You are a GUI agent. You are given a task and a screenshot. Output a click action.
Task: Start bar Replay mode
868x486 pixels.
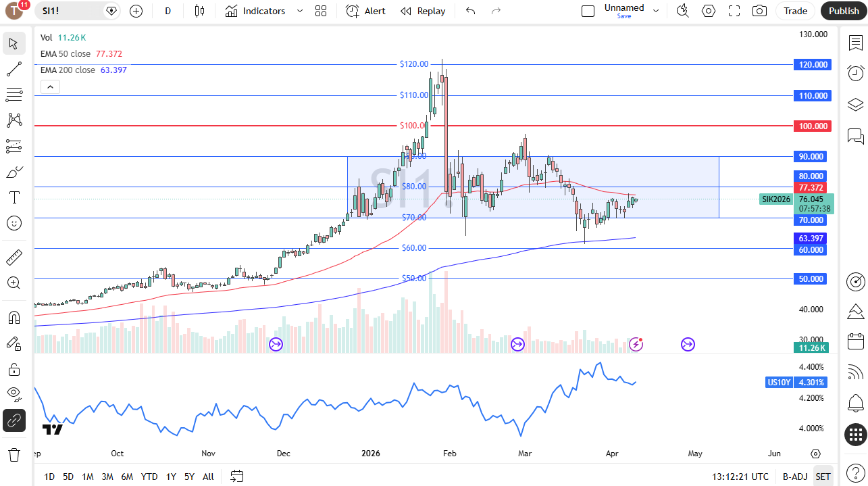point(423,11)
